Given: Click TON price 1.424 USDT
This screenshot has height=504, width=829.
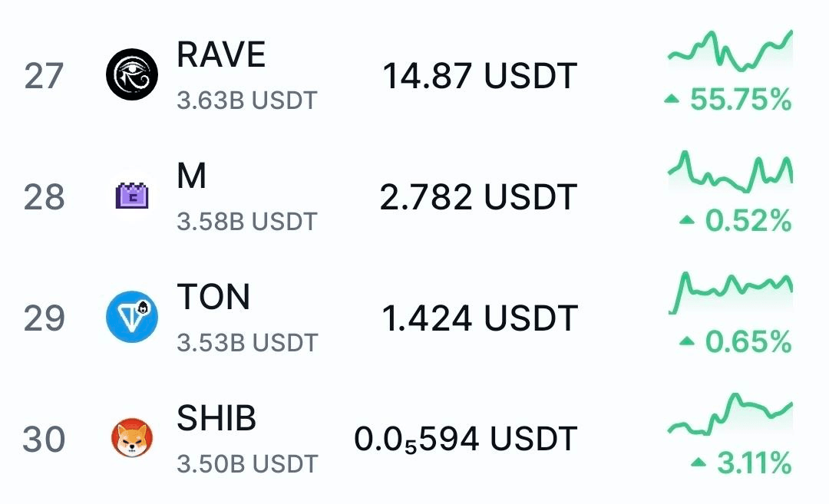Looking at the screenshot, I should point(479,318).
